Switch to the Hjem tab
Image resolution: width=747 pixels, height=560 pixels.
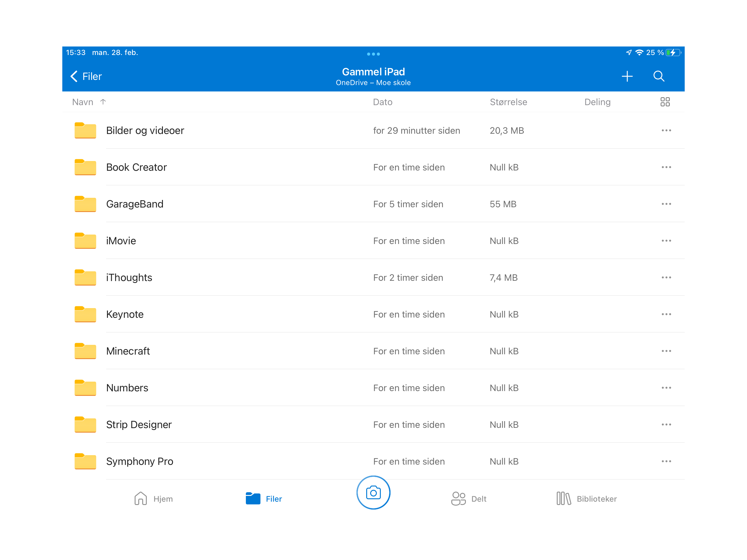(153, 499)
